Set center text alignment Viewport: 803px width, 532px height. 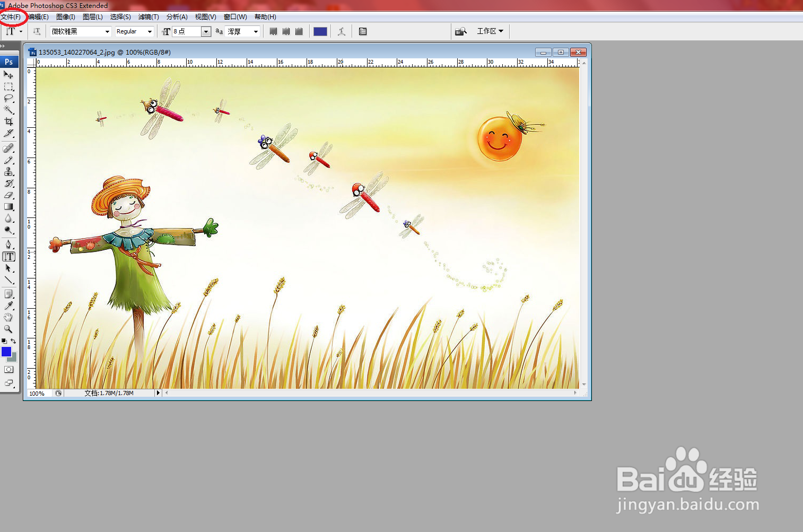tap(286, 31)
